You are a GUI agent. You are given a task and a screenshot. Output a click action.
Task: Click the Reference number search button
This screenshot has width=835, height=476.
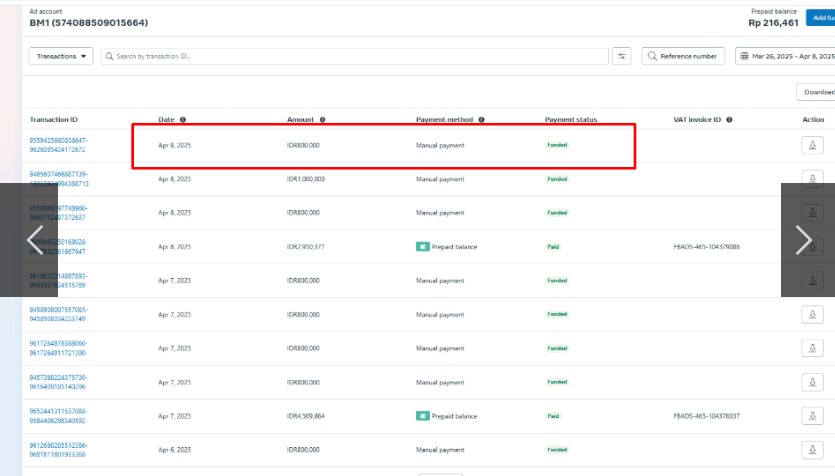(683, 56)
